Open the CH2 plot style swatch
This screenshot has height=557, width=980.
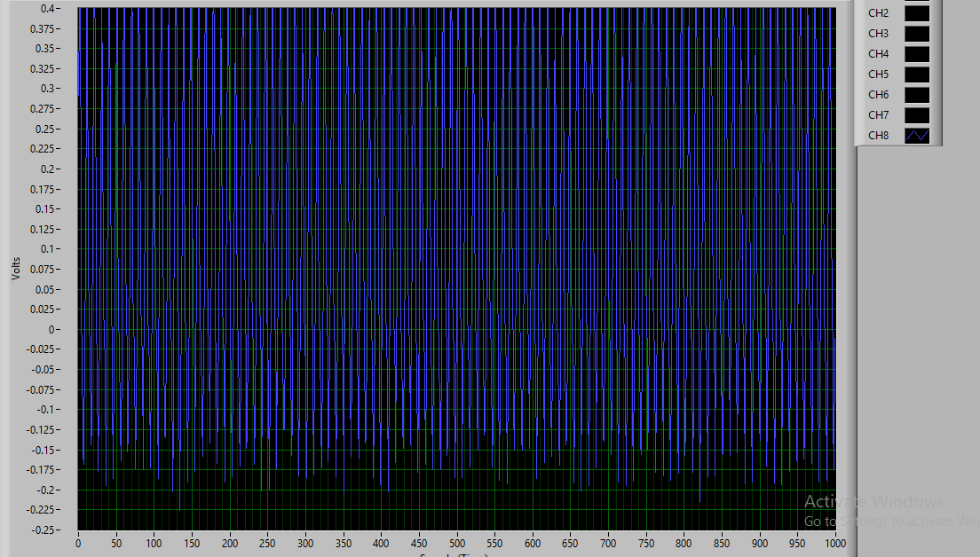pos(917,13)
